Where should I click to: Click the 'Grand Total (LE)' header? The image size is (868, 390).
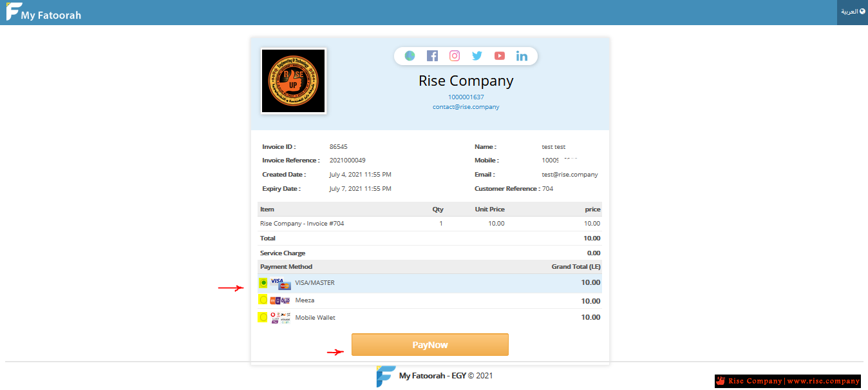pos(576,267)
